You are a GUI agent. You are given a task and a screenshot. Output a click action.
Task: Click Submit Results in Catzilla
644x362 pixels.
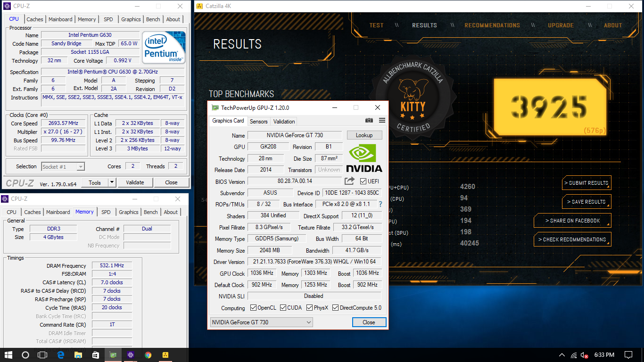tap(586, 183)
